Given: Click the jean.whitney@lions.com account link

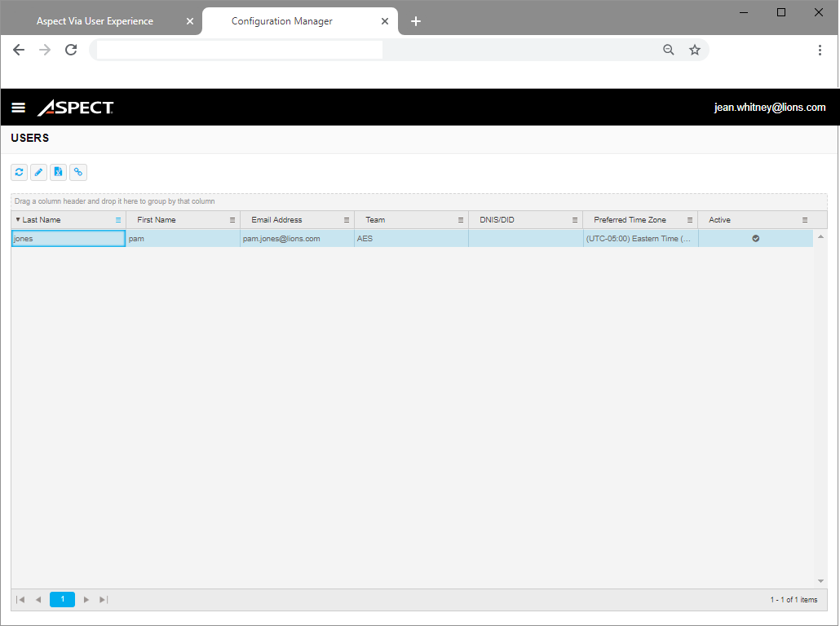Looking at the screenshot, I should 770,107.
